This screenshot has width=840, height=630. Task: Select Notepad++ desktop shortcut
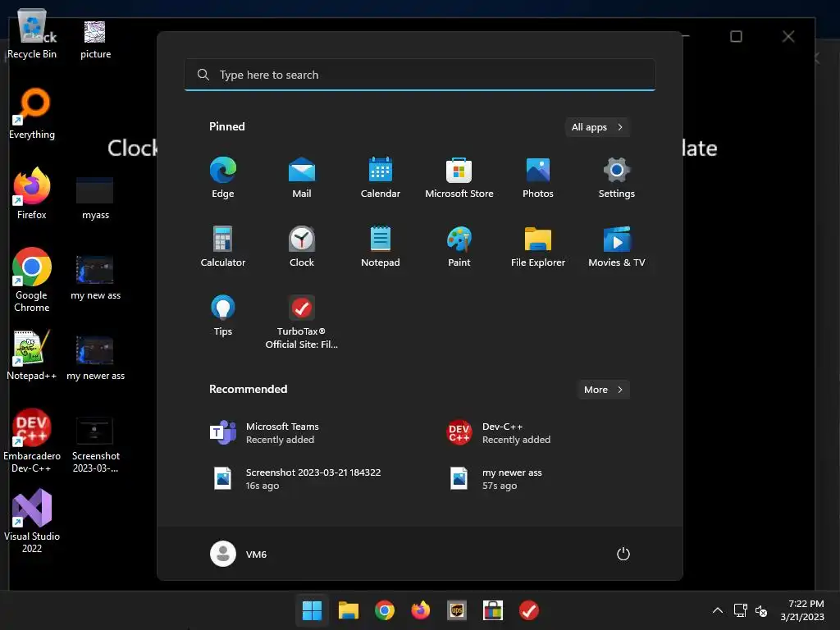32,354
